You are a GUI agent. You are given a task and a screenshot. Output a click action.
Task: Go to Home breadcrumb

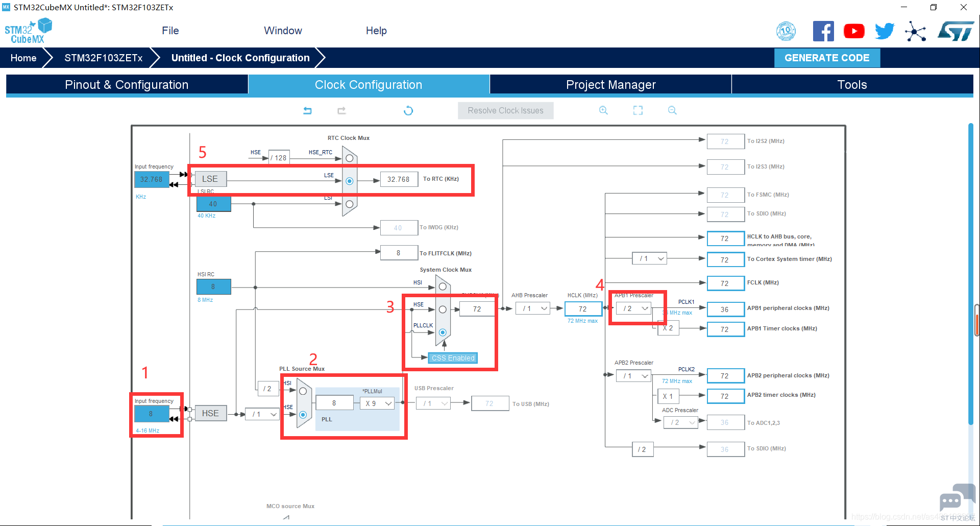[23, 58]
